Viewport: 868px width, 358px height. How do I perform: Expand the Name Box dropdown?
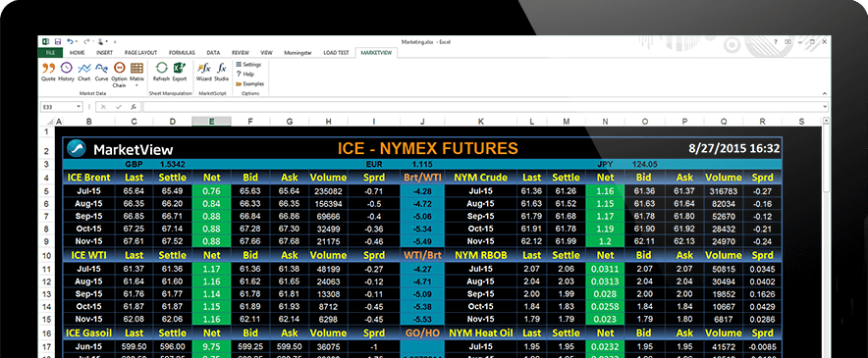(78, 107)
